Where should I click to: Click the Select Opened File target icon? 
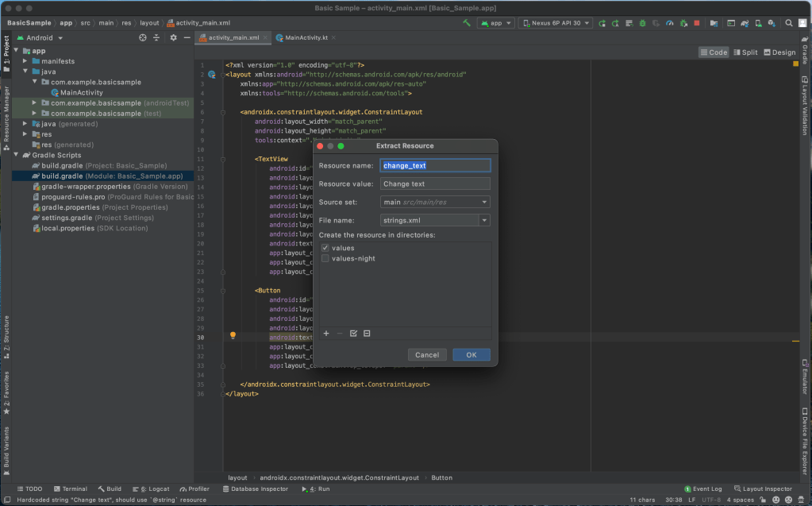143,37
